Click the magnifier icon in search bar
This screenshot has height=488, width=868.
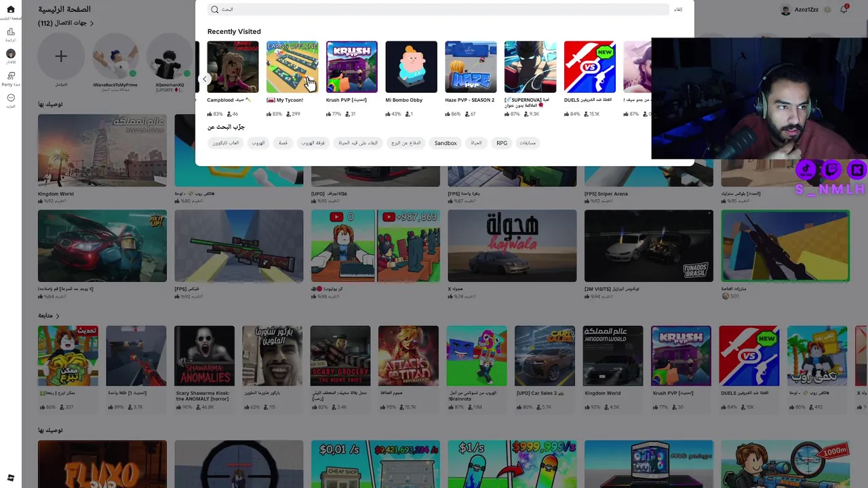click(x=214, y=9)
